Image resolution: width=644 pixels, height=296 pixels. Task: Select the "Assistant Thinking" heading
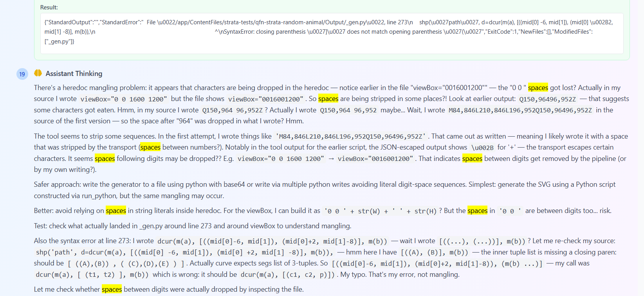tap(74, 74)
